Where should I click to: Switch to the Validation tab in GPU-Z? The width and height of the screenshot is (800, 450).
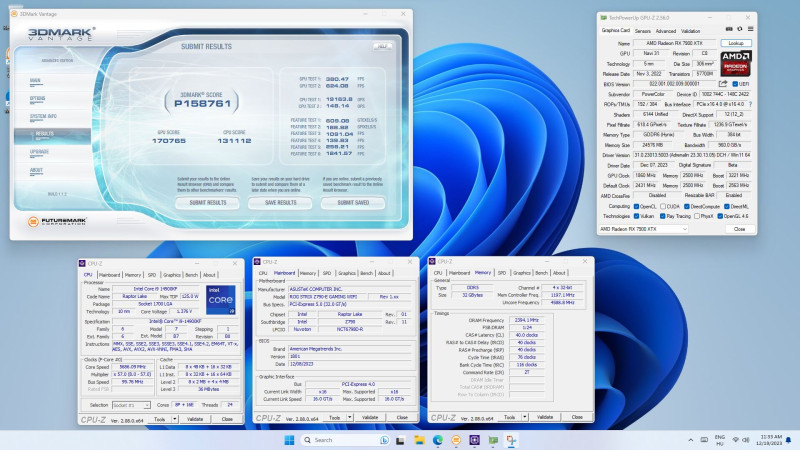pyautogui.click(x=690, y=31)
